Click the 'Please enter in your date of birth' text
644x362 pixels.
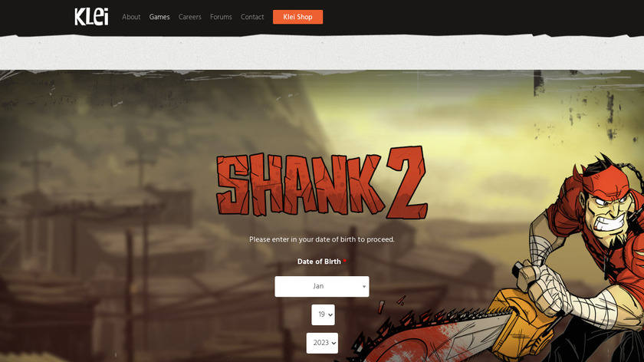[321, 239]
